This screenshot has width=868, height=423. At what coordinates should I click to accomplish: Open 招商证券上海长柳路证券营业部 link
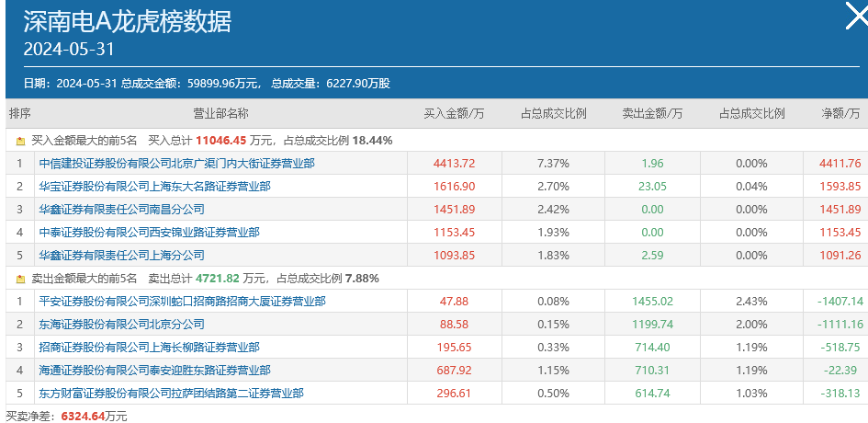click(150, 347)
